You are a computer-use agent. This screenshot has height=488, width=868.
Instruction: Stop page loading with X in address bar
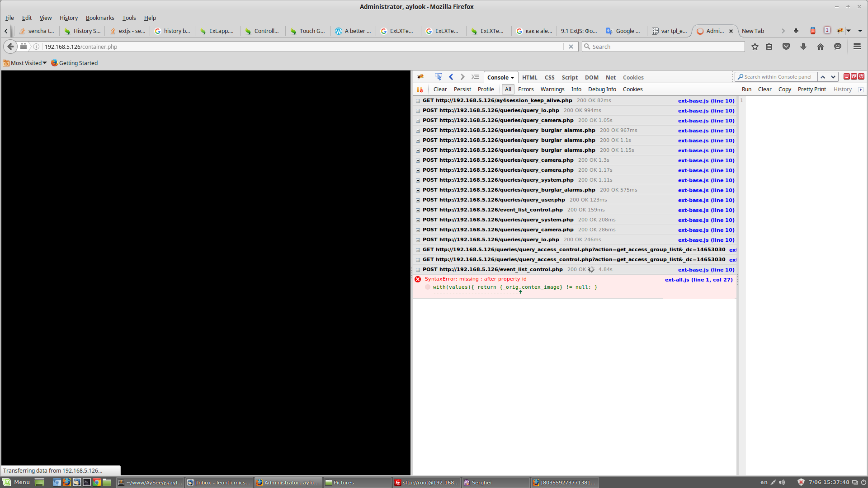click(571, 47)
